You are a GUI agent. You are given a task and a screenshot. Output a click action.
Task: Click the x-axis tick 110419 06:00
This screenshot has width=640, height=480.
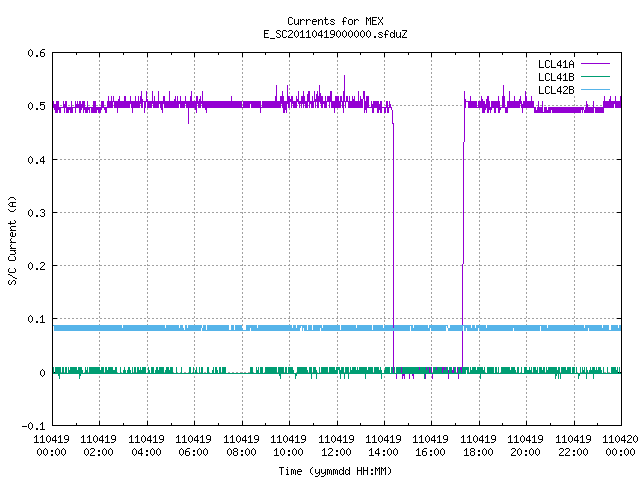tap(194, 446)
